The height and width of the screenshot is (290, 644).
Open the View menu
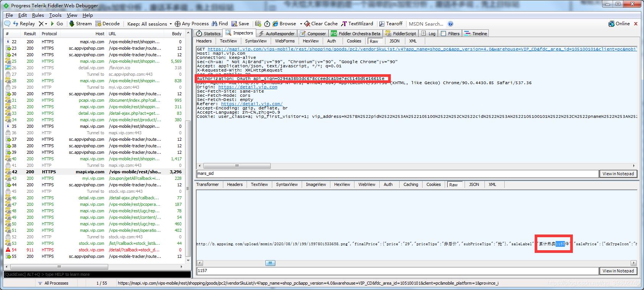[72, 15]
